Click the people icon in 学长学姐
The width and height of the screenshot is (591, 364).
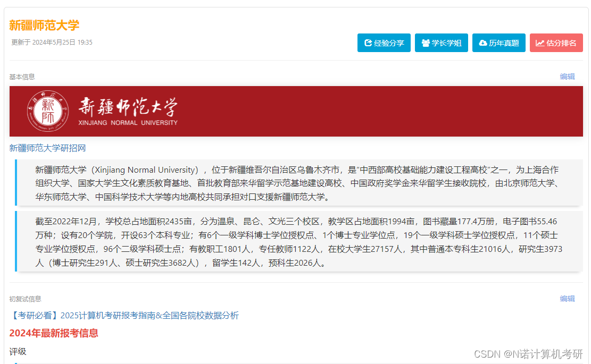pos(426,43)
